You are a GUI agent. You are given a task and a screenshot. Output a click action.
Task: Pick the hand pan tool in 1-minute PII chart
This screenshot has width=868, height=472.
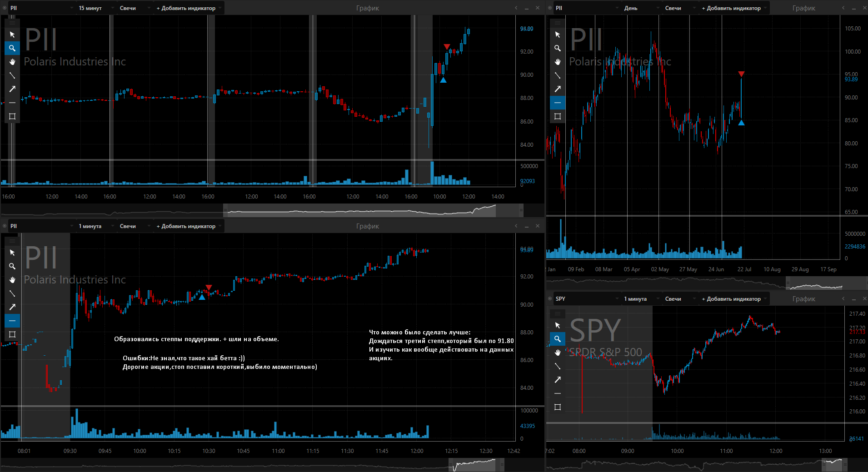[12, 280]
